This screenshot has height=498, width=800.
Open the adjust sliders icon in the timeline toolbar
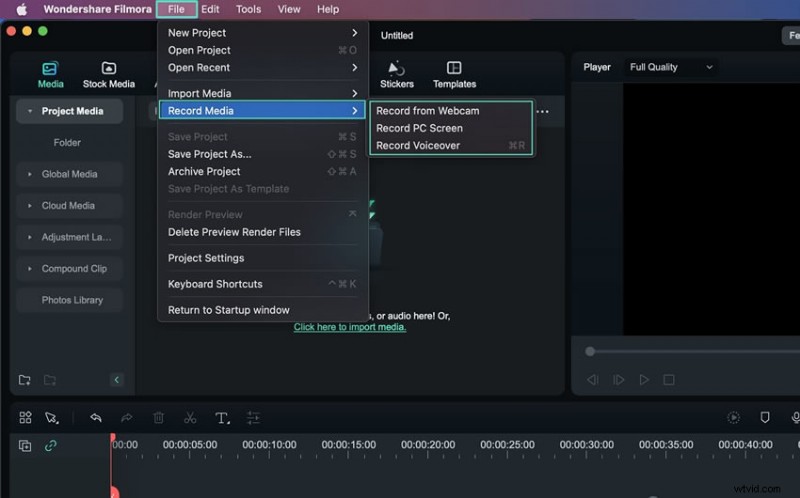click(x=253, y=418)
